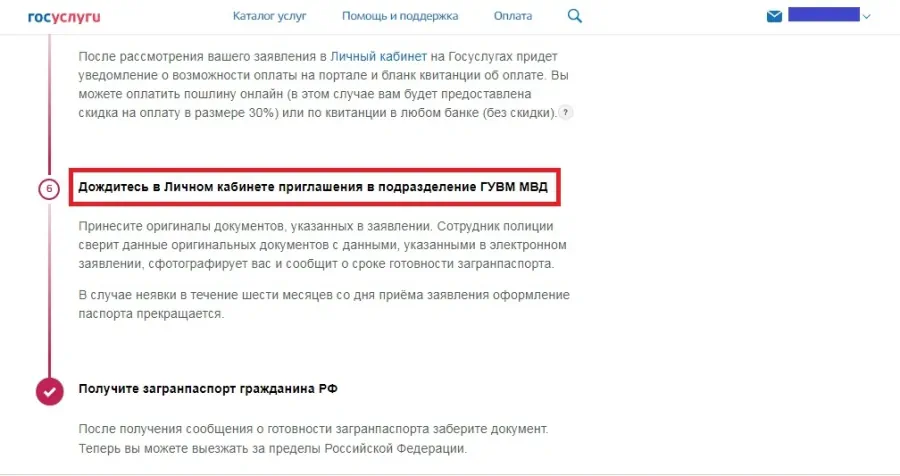
Task: Expand the user account dropdown chevron
Action: pyautogui.click(x=867, y=17)
